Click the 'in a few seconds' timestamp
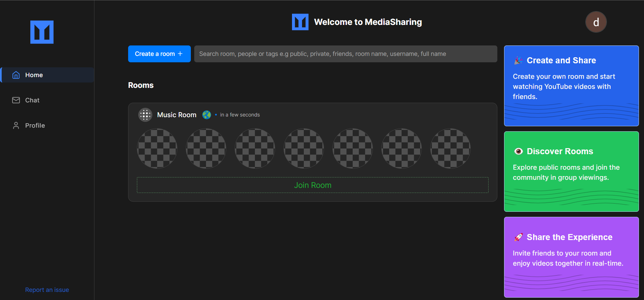Screen dimensions: 644x300 click(x=240, y=115)
